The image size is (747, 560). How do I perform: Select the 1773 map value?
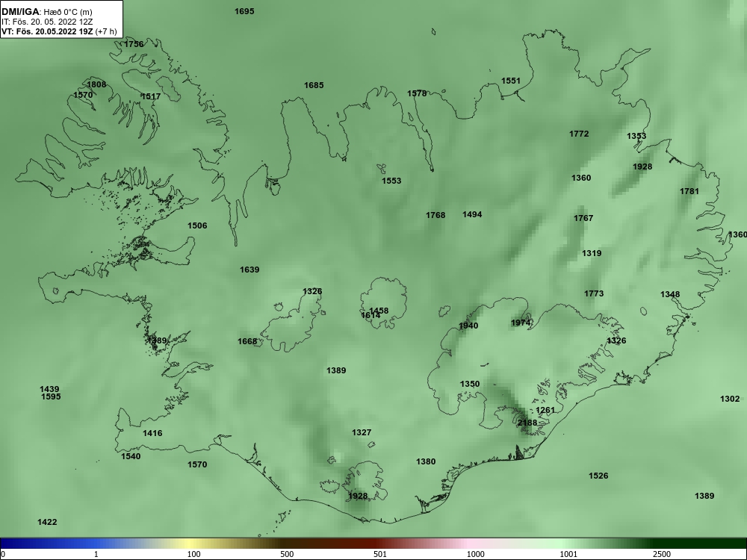click(594, 293)
